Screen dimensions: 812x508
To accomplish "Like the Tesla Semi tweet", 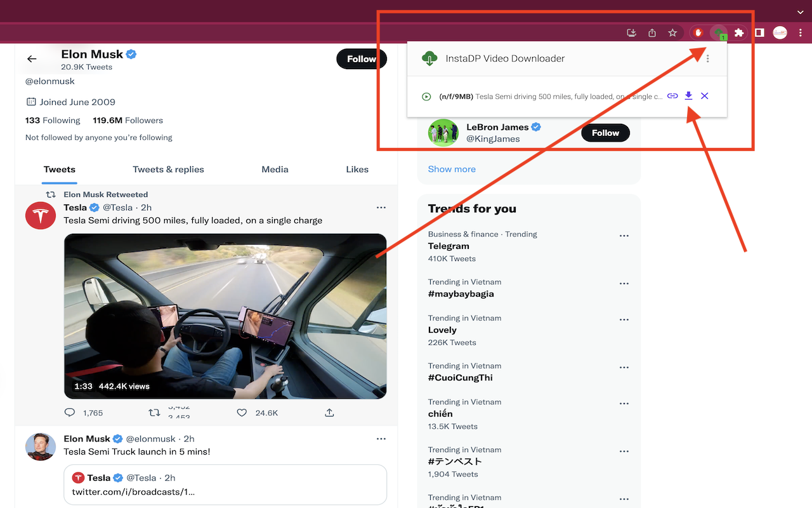I will pos(242,413).
